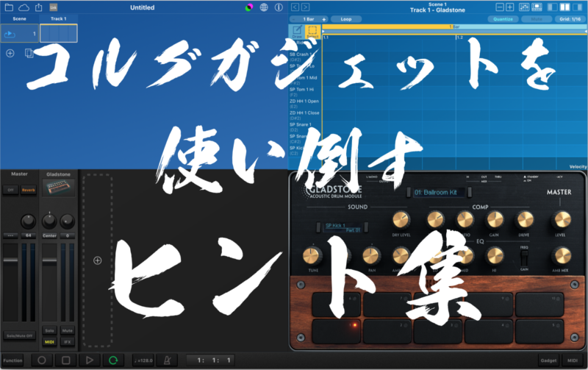This screenshot has height=370, width=588.
Task: Click Solo/Mute Off button
Action: tap(20, 336)
